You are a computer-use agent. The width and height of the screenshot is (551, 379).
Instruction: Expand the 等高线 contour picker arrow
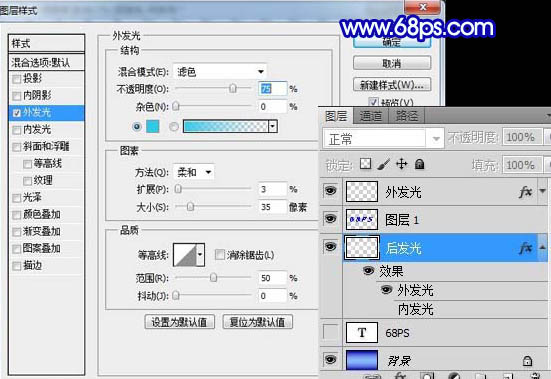(200, 254)
